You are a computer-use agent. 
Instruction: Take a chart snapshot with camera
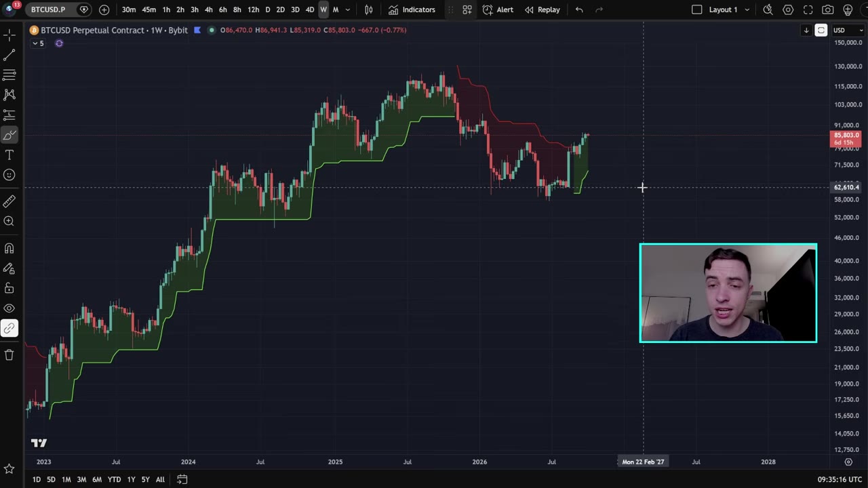(828, 9)
